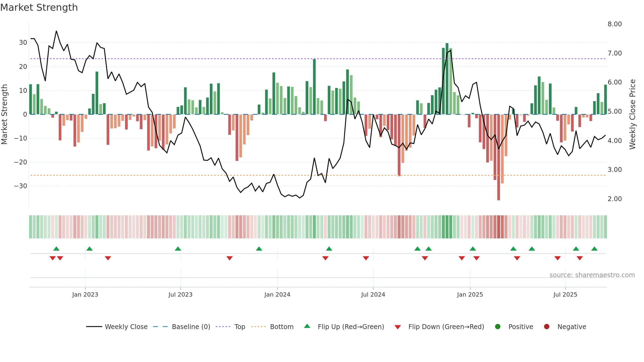The height and width of the screenshot is (362, 644).
Task: Click the deepest red bar below −30
Action: (499, 157)
